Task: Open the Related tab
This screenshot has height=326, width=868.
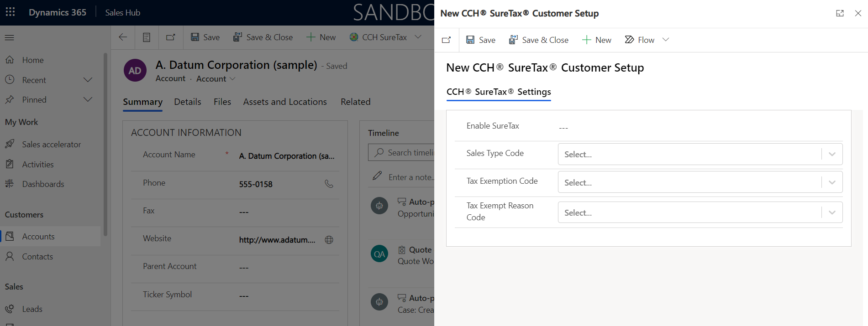Action: (x=356, y=102)
